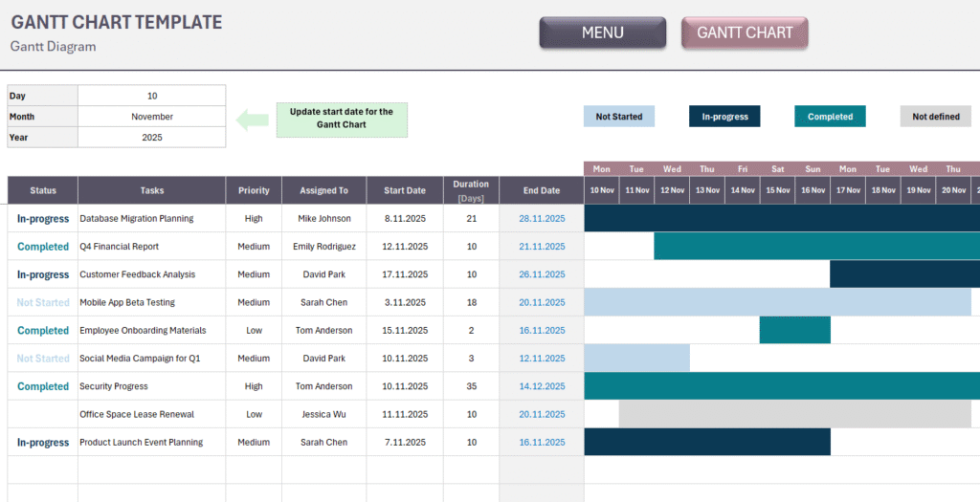Click Customer Feedback Analysis task cell
This screenshot has height=502, width=980.
pyautogui.click(x=152, y=274)
